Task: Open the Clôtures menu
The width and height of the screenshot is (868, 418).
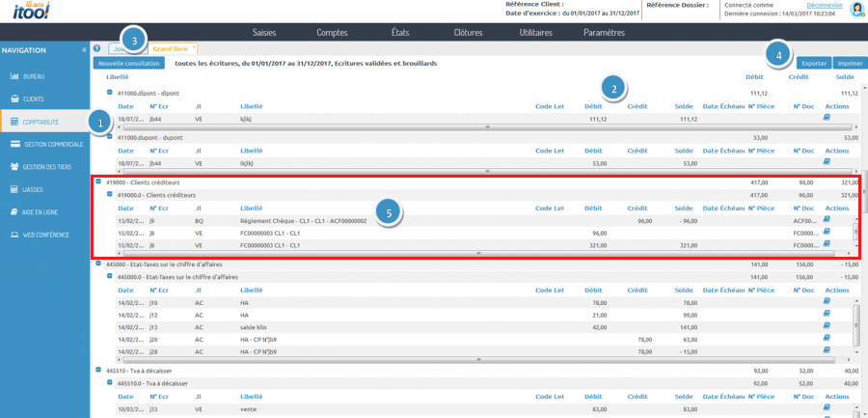Action: pyautogui.click(x=468, y=33)
